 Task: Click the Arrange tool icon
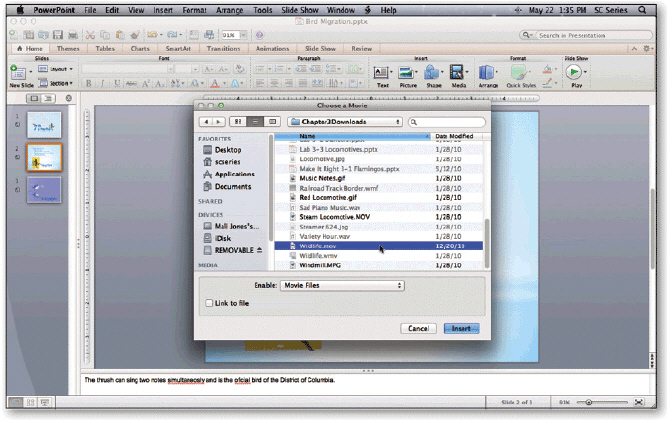487,72
